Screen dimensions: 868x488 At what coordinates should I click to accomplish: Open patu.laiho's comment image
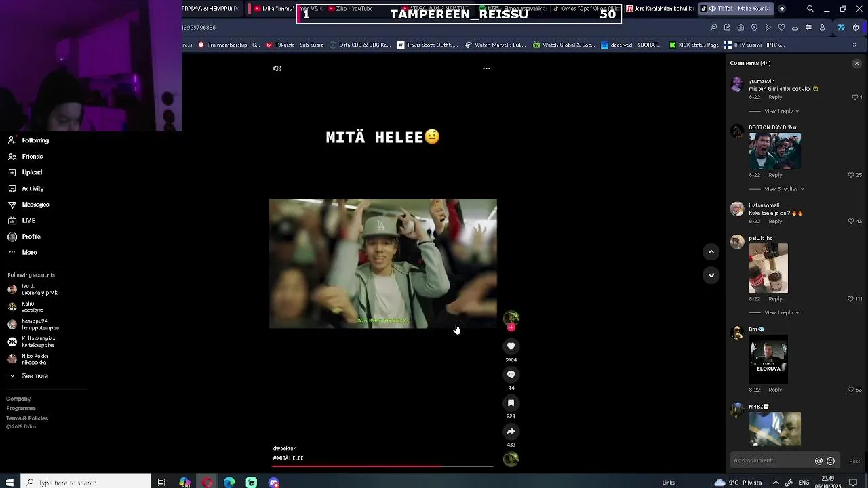(768, 268)
